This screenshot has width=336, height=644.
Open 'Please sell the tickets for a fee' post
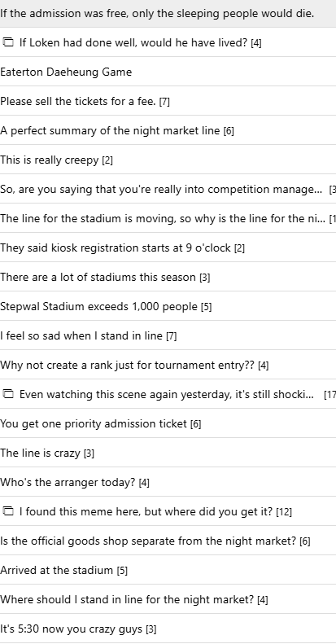coord(78,102)
